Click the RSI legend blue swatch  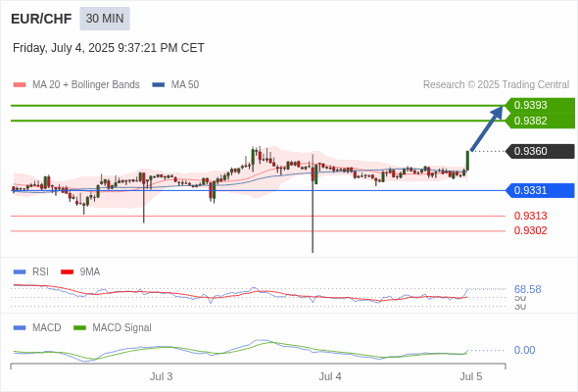[x=20, y=272]
